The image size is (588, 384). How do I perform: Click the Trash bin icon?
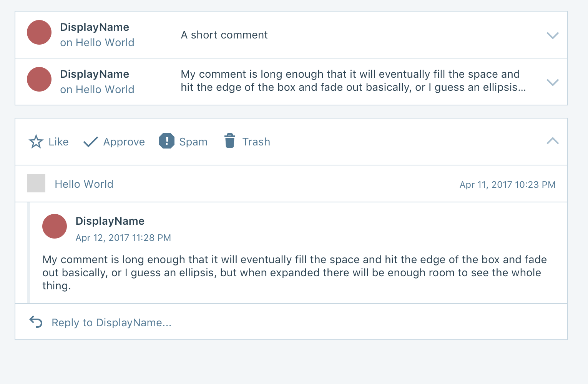click(230, 141)
